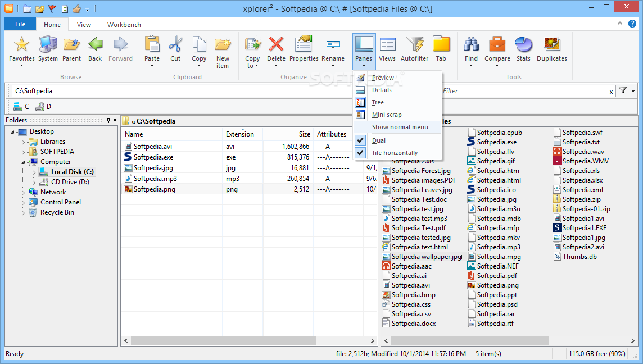Click drive D icon in drive bar
This screenshot has width=643, height=364.
(x=40, y=107)
